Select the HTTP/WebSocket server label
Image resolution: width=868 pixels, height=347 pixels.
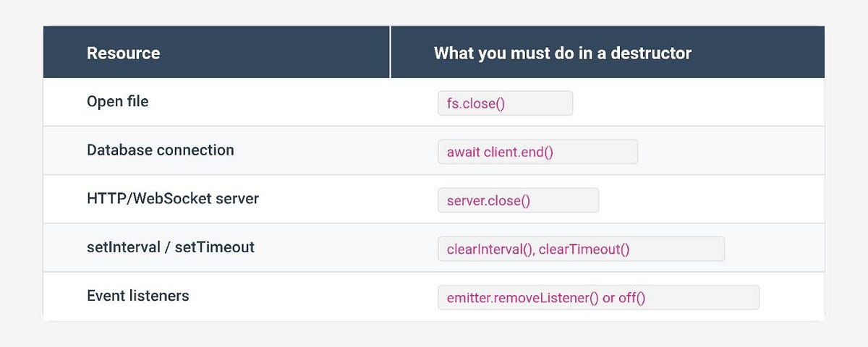173,199
